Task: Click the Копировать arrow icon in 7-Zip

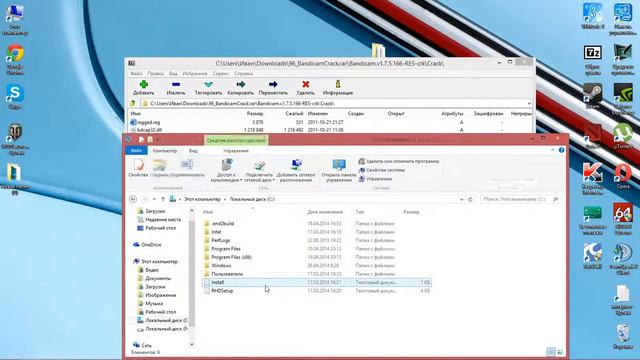Action: pyautogui.click(x=241, y=84)
